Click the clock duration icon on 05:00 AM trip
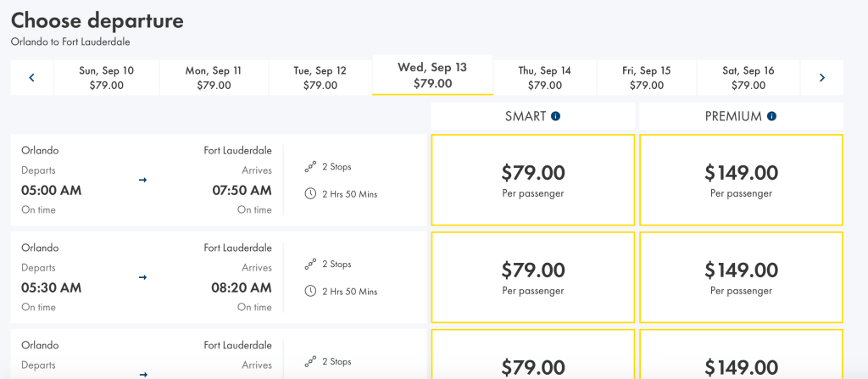This screenshot has height=379, width=868. tap(310, 194)
